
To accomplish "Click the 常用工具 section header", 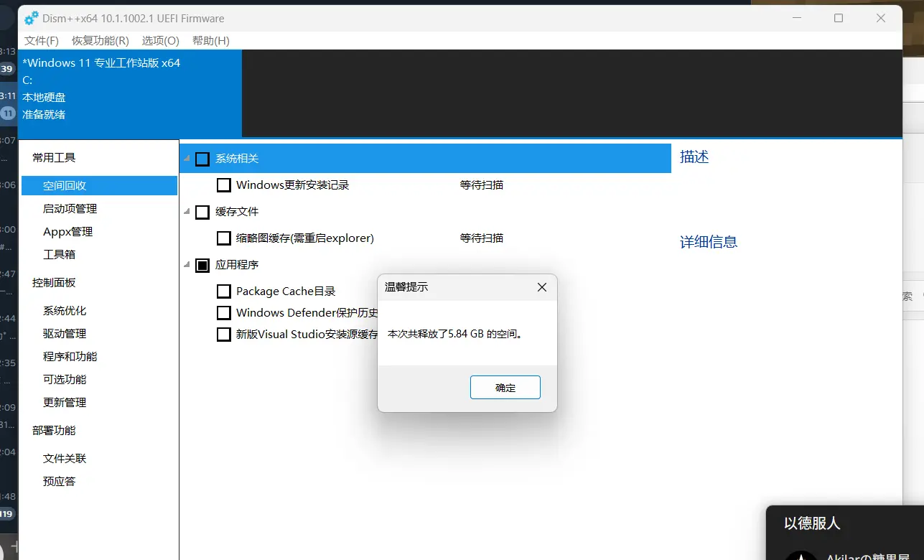I will 54,157.
